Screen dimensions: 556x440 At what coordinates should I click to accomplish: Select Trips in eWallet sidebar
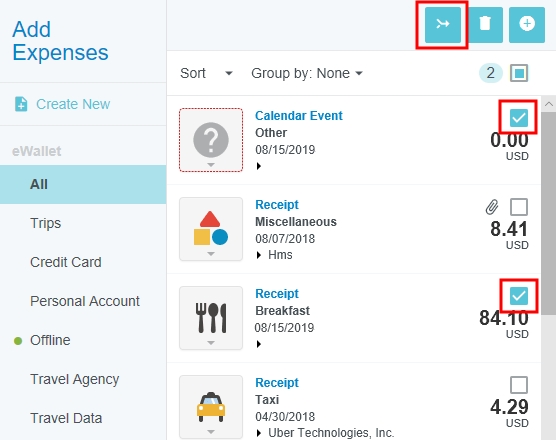pos(45,223)
